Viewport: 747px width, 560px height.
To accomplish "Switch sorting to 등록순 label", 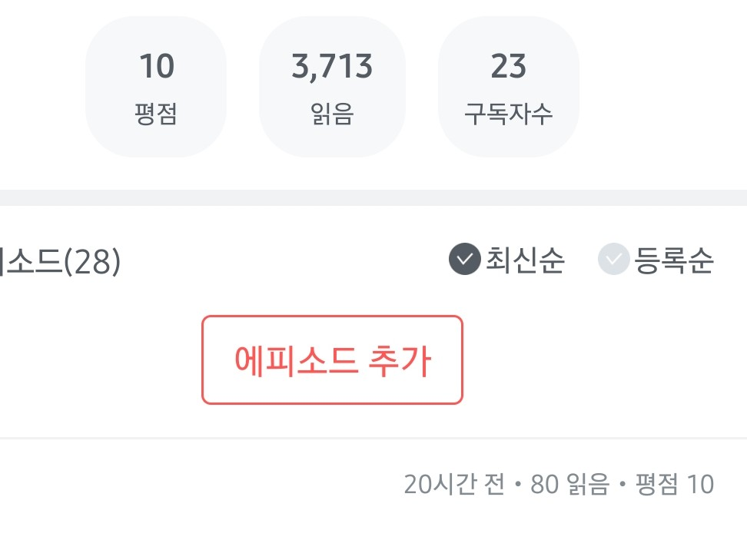I will coord(673,261).
